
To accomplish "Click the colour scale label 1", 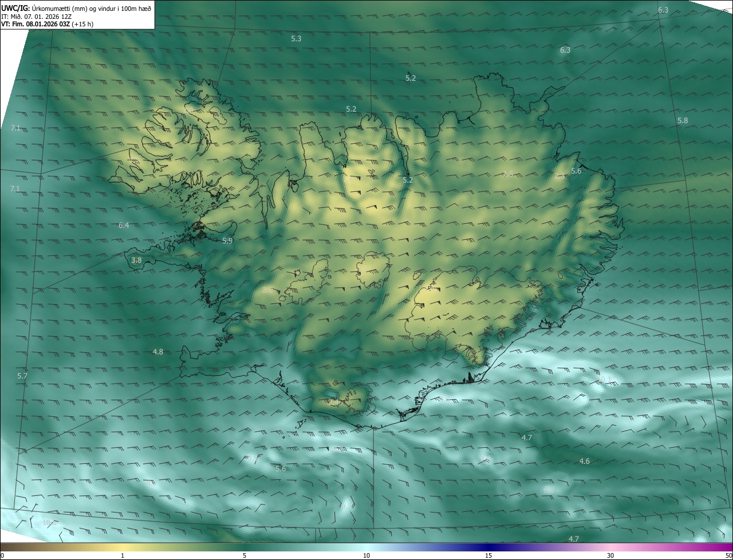I will click(123, 555).
